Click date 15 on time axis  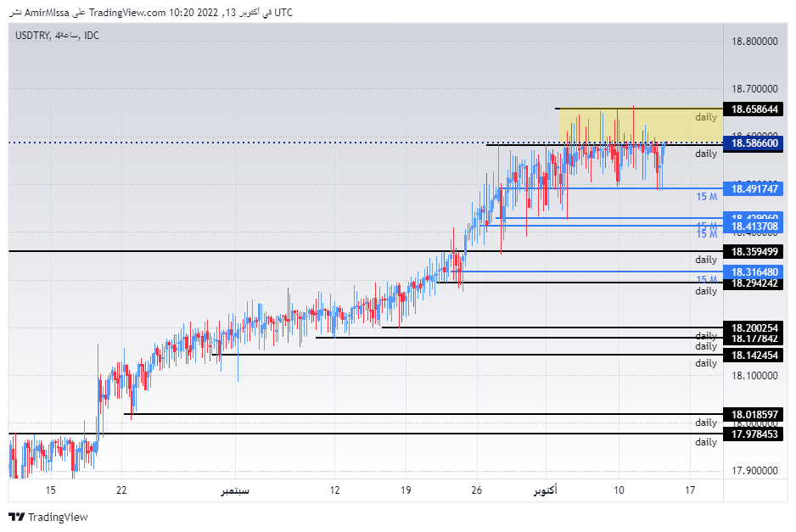[50, 490]
